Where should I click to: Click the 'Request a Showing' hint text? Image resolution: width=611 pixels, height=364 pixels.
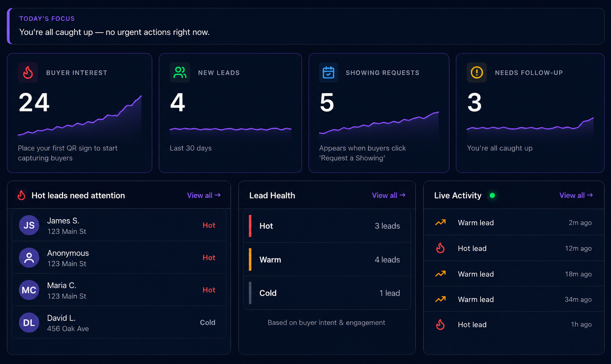pos(362,153)
